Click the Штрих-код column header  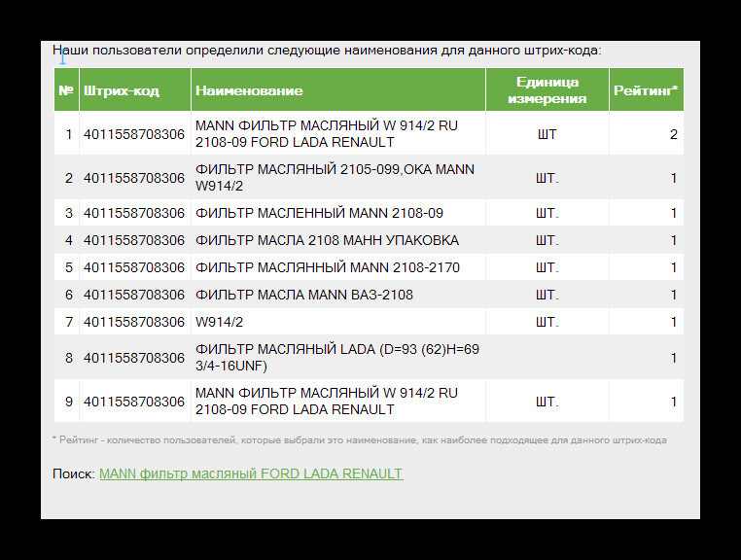[122, 90]
